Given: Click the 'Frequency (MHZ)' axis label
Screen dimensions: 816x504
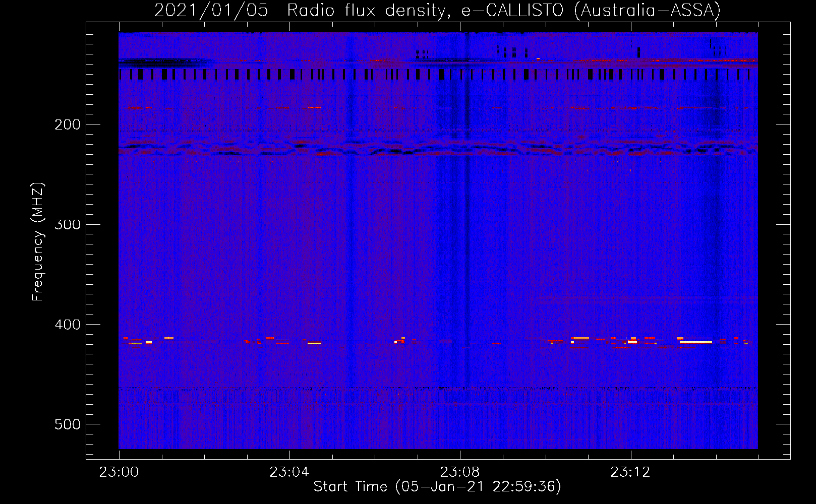Looking at the screenshot, I should click(x=38, y=241).
